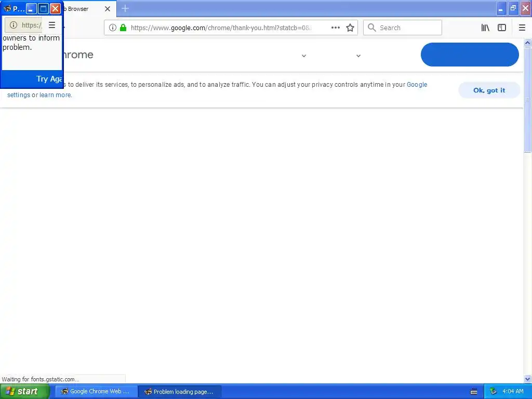532x399 pixels.
Task: Click the scrollbar up arrow
Action: (x=528, y=43)
